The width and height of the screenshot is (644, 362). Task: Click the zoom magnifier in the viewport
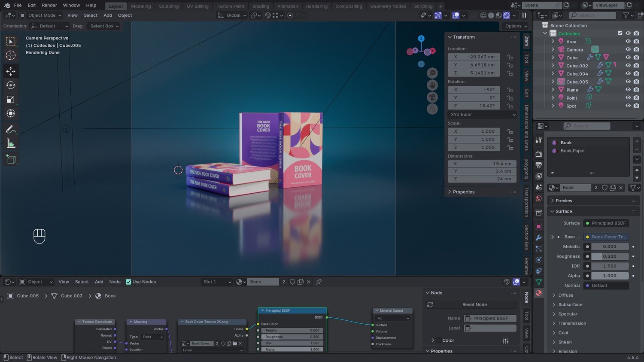coord(432,73)
